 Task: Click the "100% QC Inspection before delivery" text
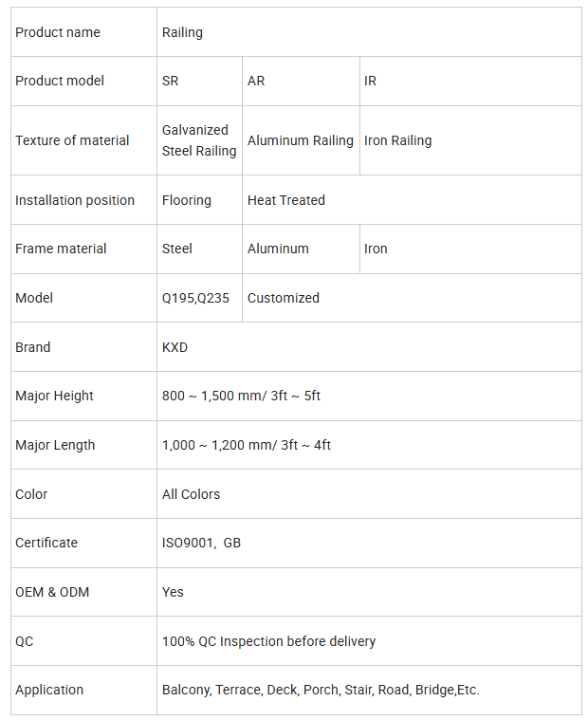(x=268, y=641)
